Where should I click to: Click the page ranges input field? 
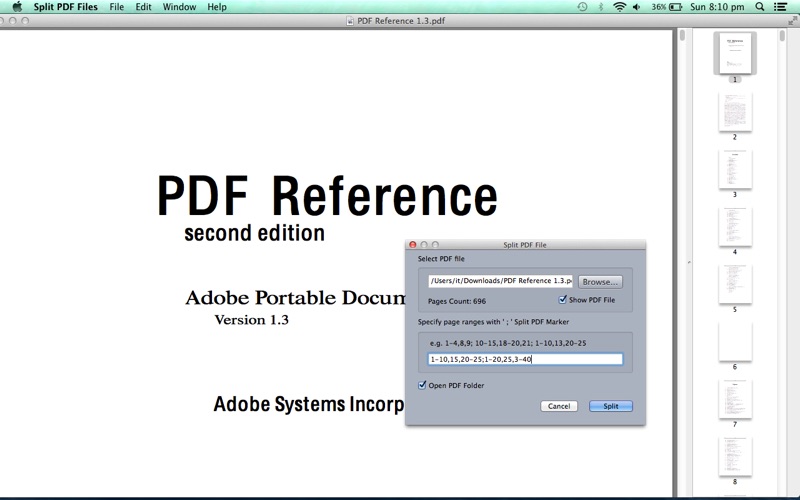[525, 359]
